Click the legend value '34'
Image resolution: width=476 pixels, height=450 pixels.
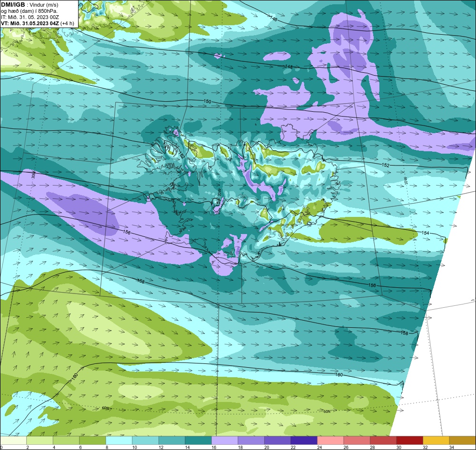452,447
